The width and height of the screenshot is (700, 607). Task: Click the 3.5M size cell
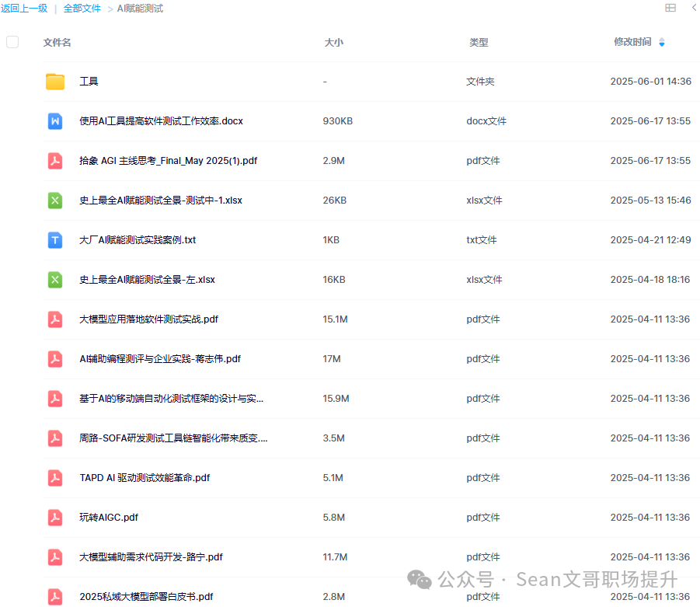point(334,438)
